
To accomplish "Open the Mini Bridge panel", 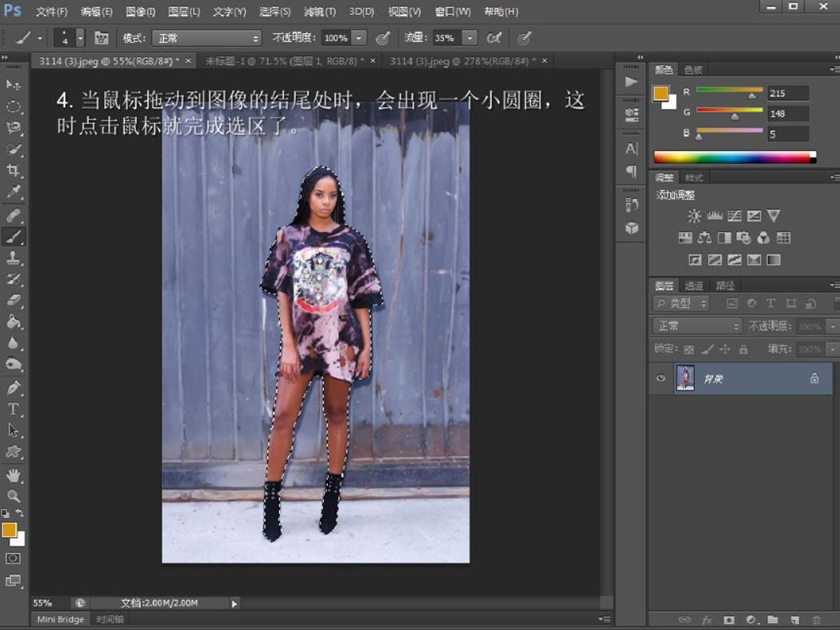I will pos(61,620).
